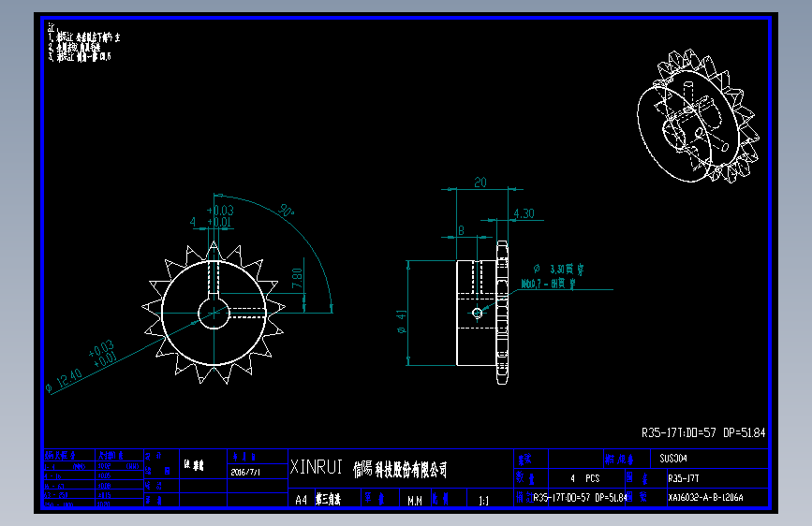This screenshot has width=812, height=526.
Task: Click the A4 paper size cell
Action: tap(302, 500)
